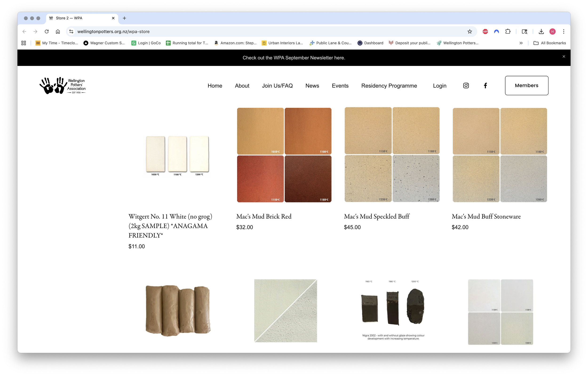Open the Residency Programme menu item

coord(389,86)
